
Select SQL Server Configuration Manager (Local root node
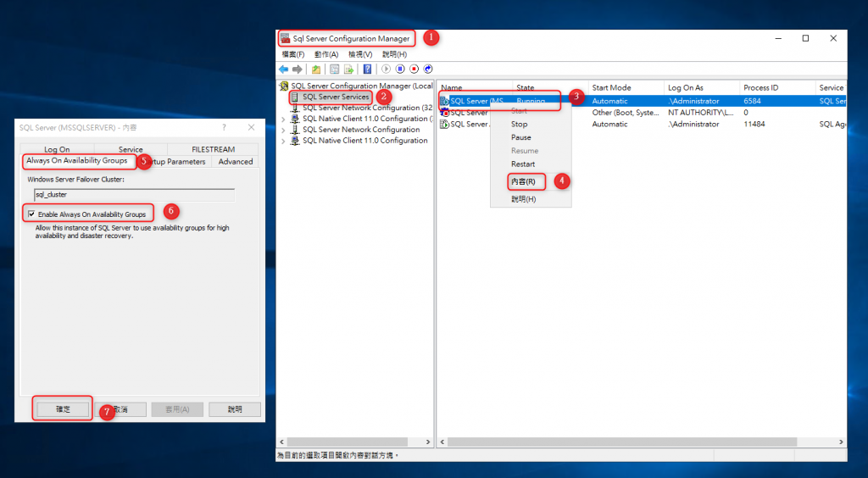pyautogui.click(x=362, y=86)
